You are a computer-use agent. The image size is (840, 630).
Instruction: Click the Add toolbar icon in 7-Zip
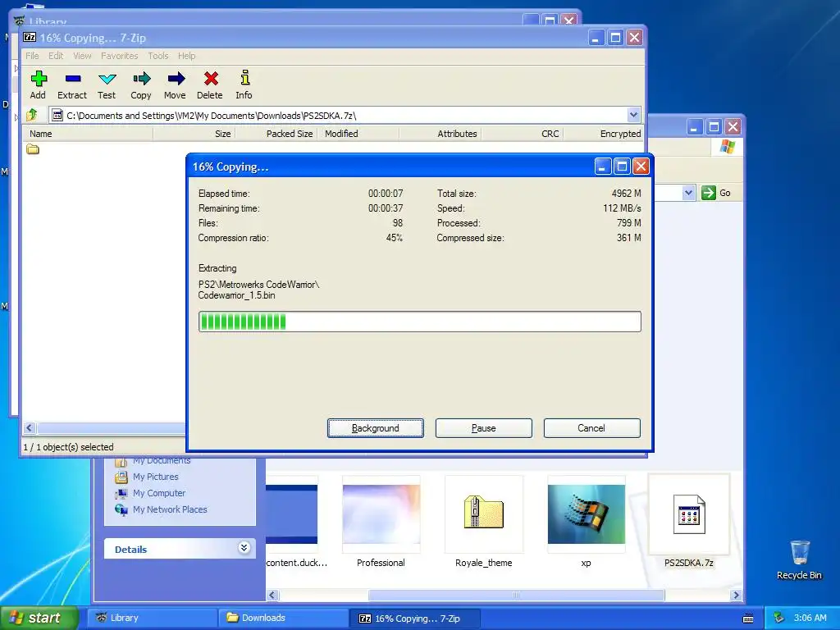click(38, 84)
